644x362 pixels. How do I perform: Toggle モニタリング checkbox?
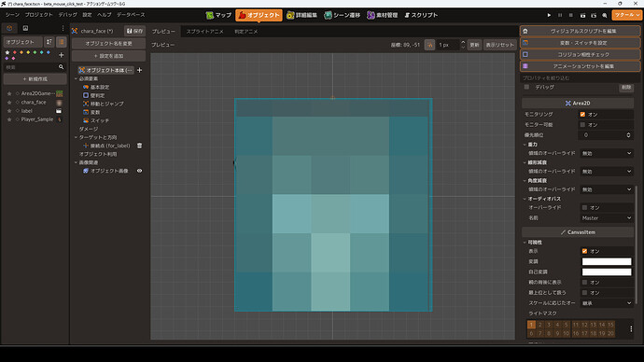click(582, 114)
